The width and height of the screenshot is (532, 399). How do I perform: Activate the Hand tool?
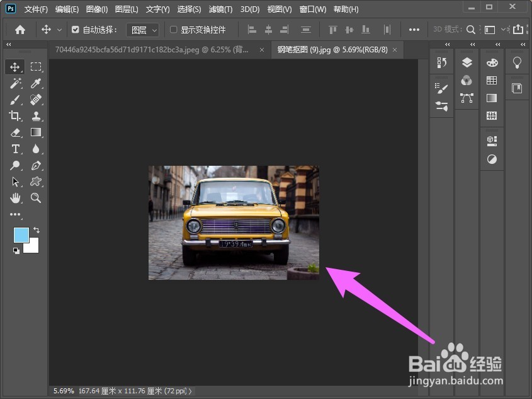(x=15, y=198)
